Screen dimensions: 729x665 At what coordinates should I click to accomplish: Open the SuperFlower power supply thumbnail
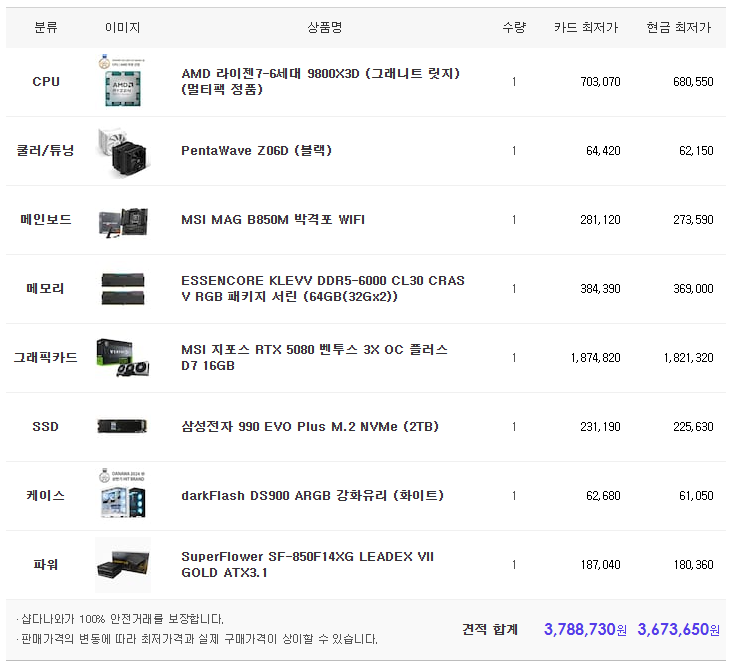[x=123, y=565]
